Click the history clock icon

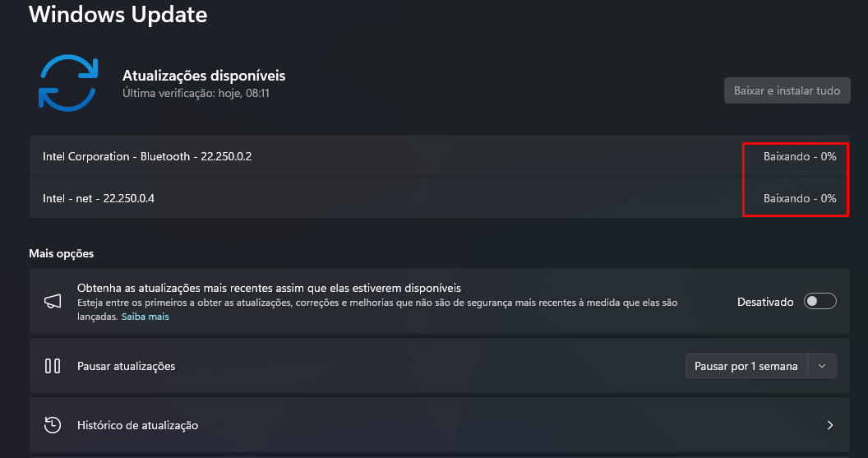53,425
